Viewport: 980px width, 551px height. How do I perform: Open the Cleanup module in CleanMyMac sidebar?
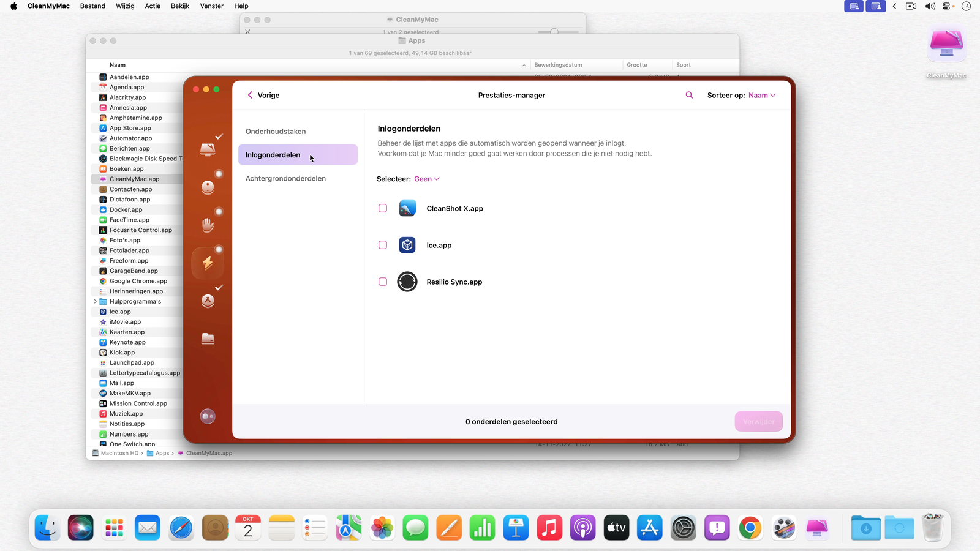coord(208,187)
